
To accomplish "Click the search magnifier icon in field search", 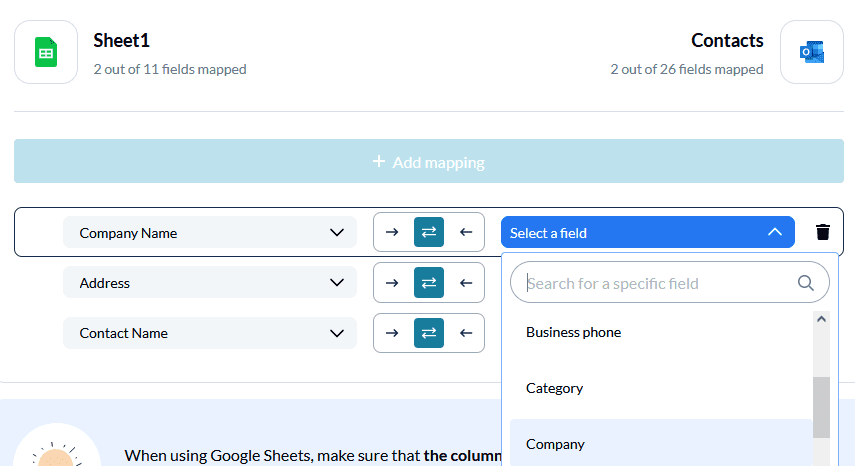I will pyautogui.click(x=806, y=283).
